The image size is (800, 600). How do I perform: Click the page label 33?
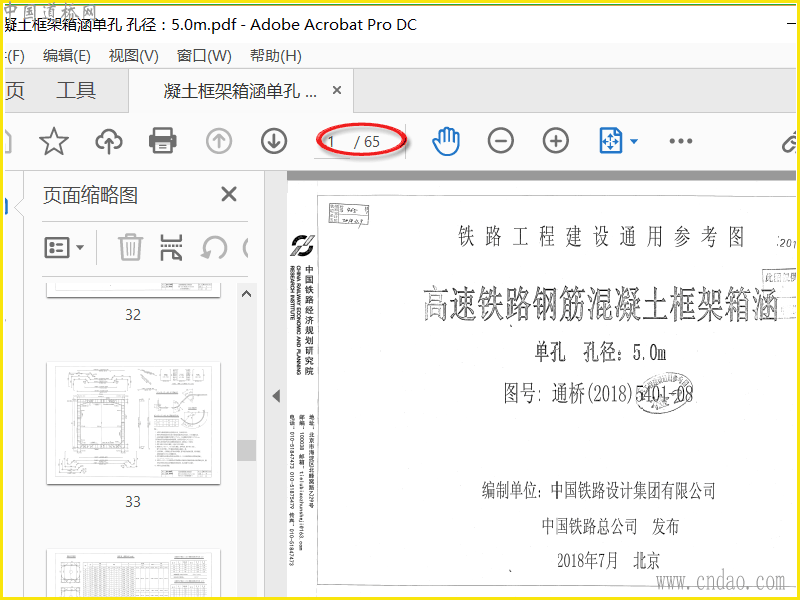(133, 502)
